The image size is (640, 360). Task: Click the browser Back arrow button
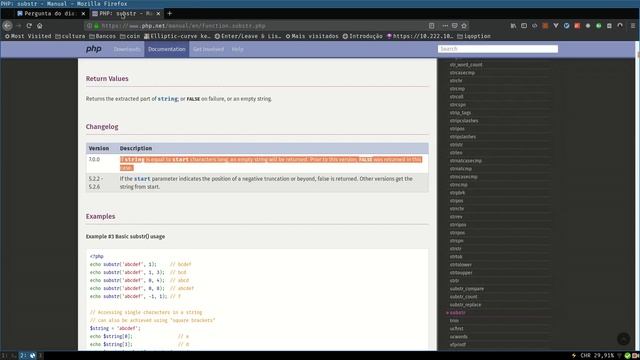coord(7,25)
